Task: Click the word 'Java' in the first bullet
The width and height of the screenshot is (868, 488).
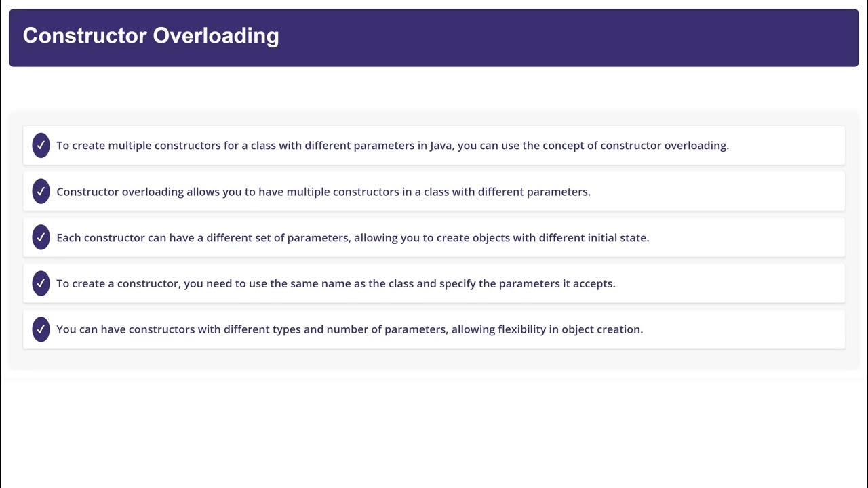Action: [x=441, y=146]
